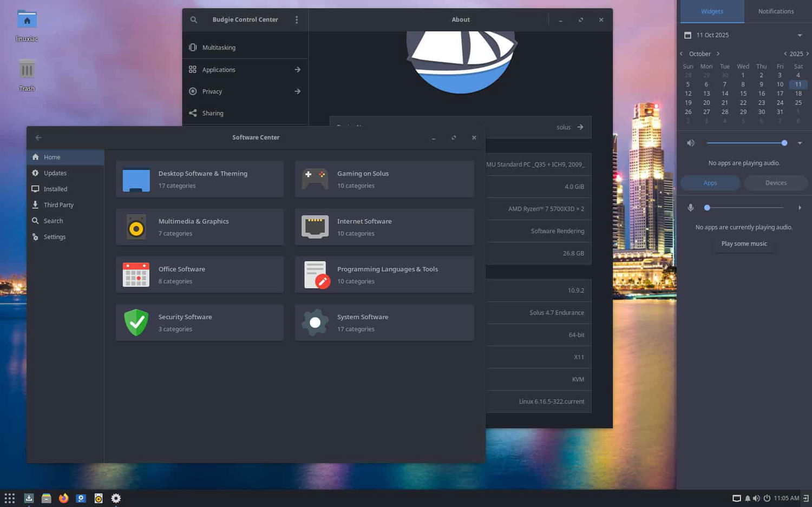Click the Control Center search icon

pyautogui.click(x=193, y=19)
